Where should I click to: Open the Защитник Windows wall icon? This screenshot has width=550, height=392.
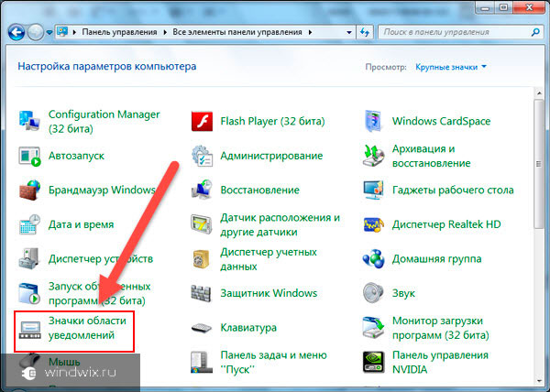pos(201,293)
